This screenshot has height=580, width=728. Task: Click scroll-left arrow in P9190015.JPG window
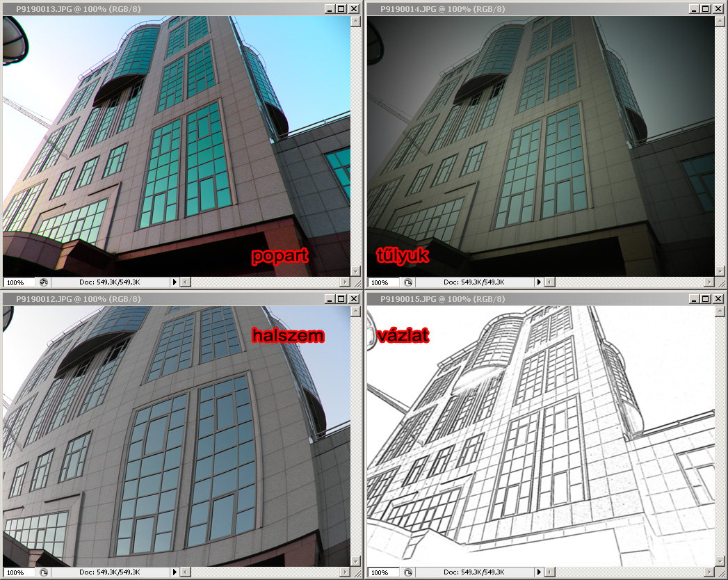pos(550,572)
